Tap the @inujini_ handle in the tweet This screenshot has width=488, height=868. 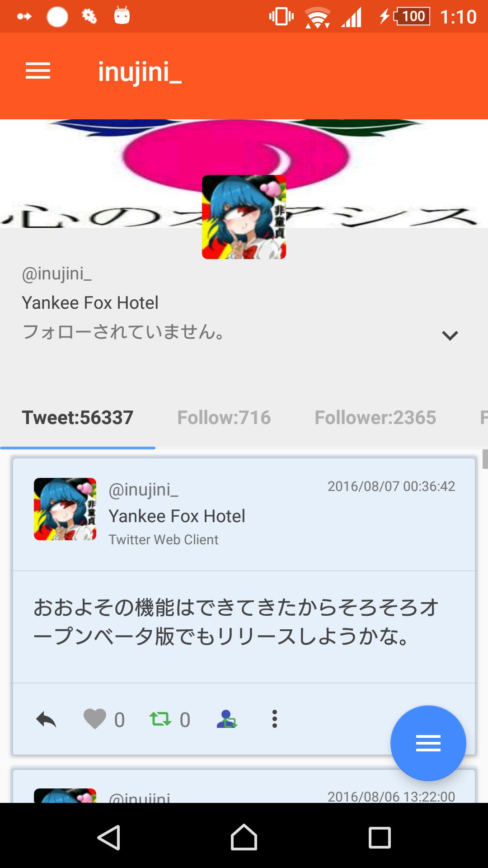(144, 490)
